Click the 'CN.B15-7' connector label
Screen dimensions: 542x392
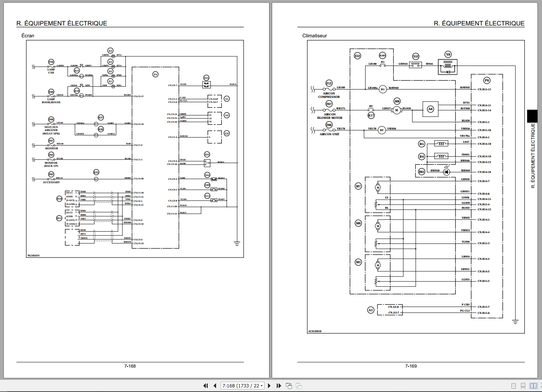pos(484,307)
